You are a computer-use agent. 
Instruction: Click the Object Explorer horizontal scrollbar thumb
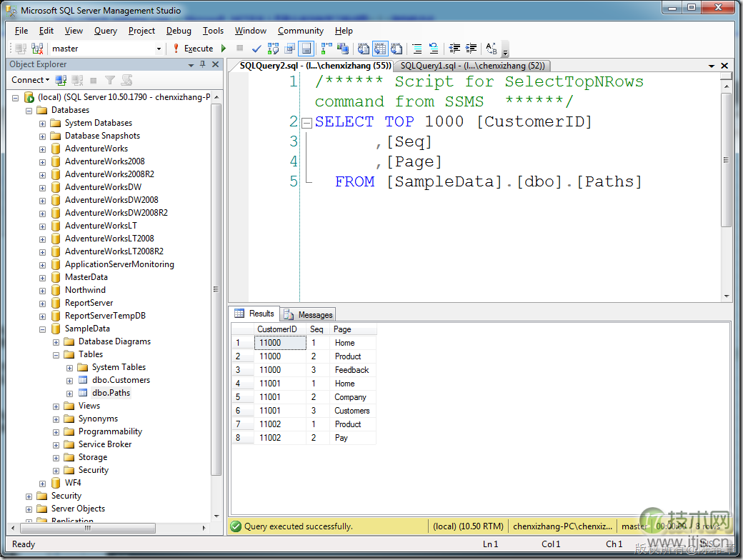88,528
